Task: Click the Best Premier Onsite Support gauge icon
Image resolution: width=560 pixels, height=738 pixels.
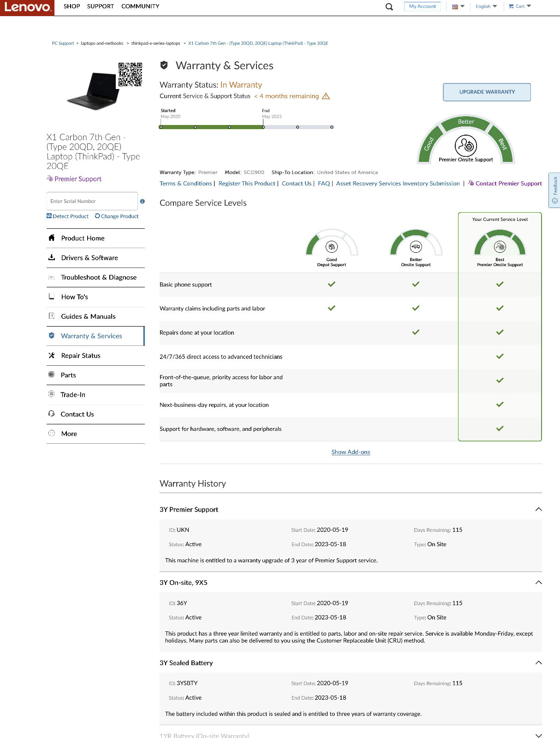Action: 500,247
